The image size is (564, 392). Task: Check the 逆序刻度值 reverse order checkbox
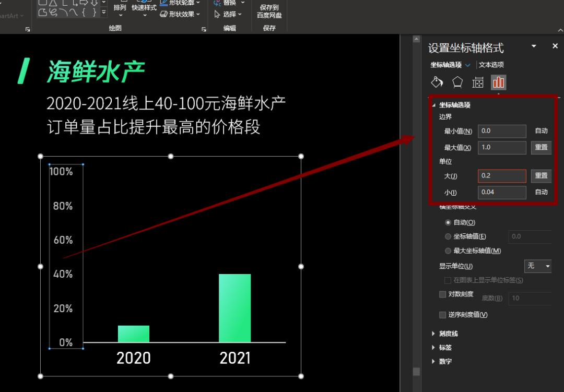pyautogui.click(x=442, y=314)
